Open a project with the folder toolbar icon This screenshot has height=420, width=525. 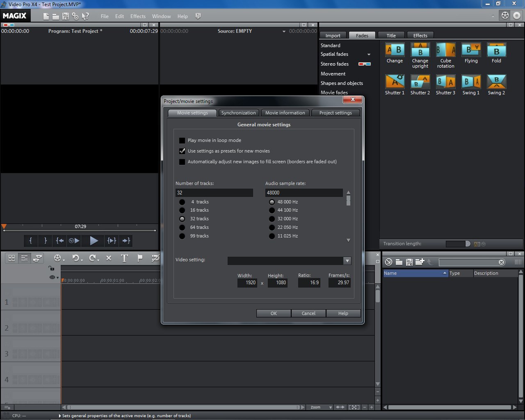pyautogui.click(x=56, y=16)
